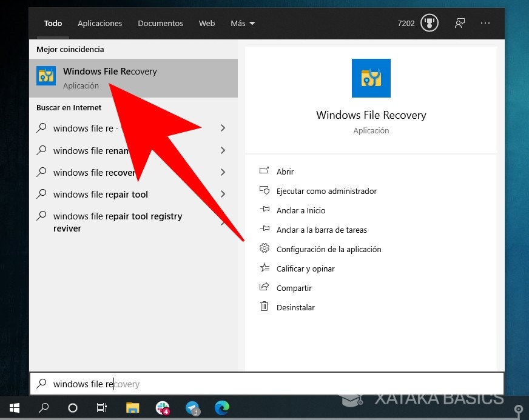Image resolution: width=529 pixels, height=420 pixels.
Task: Expand the 'windows file recover' suggestion arrow
Action: click(223, 172)
